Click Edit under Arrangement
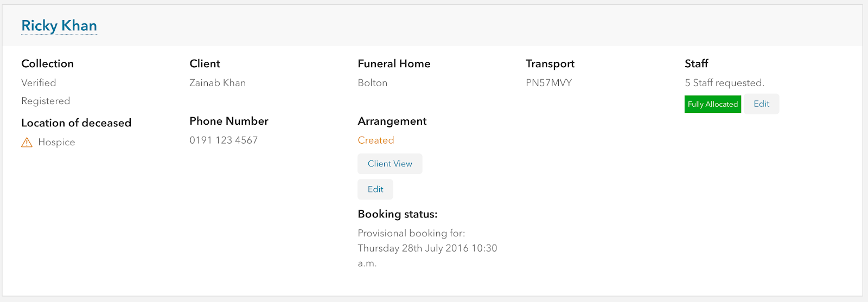 pyautogui.click(x=375, y=189)
